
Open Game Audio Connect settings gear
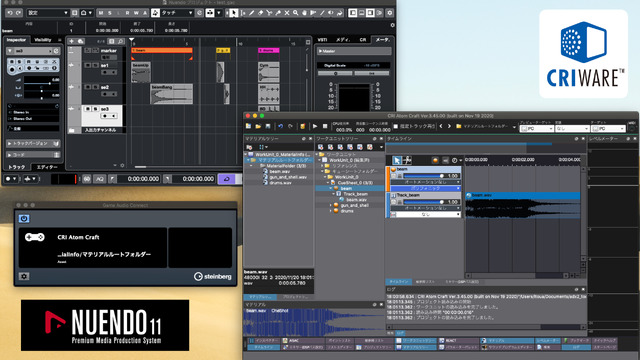[24, 276]
